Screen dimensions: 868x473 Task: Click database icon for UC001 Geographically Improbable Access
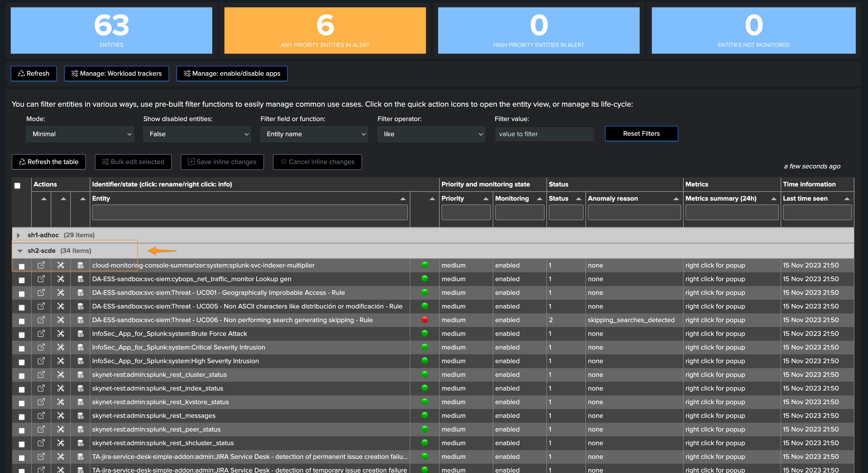point(81,293)
